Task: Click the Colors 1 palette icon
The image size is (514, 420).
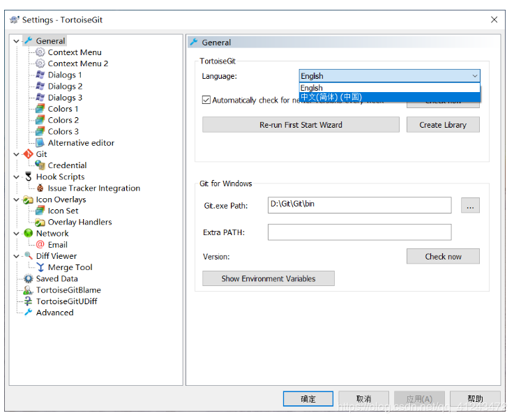Action: tap(40, 109)
